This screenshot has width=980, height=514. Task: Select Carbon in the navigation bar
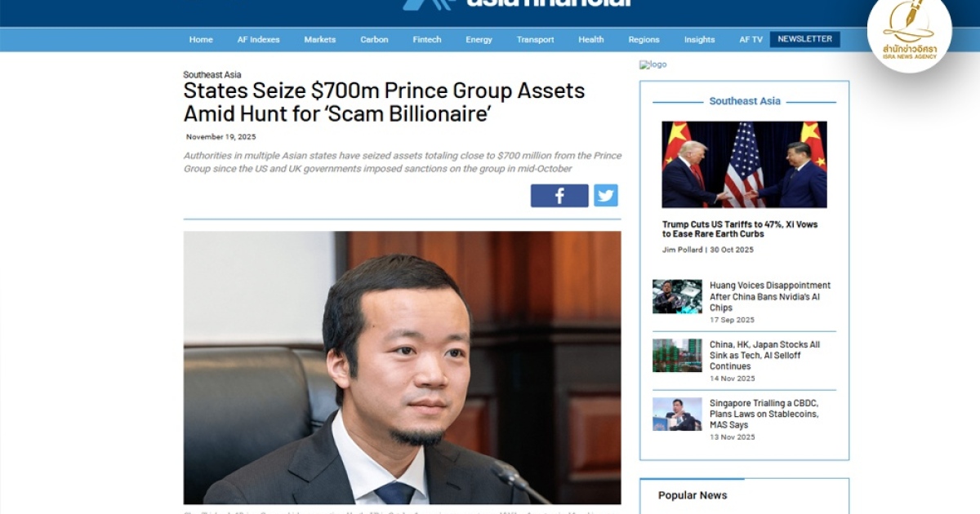(x=374, y=39)
